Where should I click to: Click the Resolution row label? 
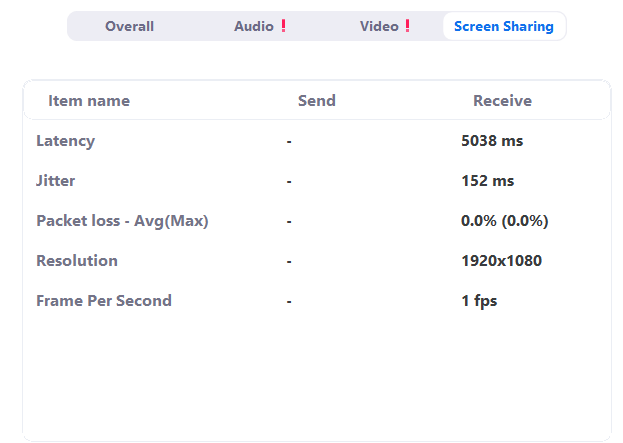coord(77,261)
